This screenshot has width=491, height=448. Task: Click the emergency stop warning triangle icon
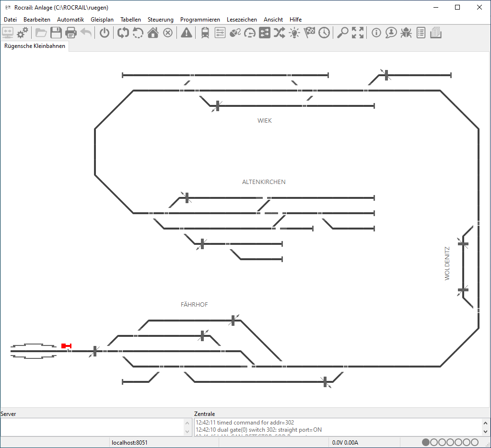(x=187, y=33)
